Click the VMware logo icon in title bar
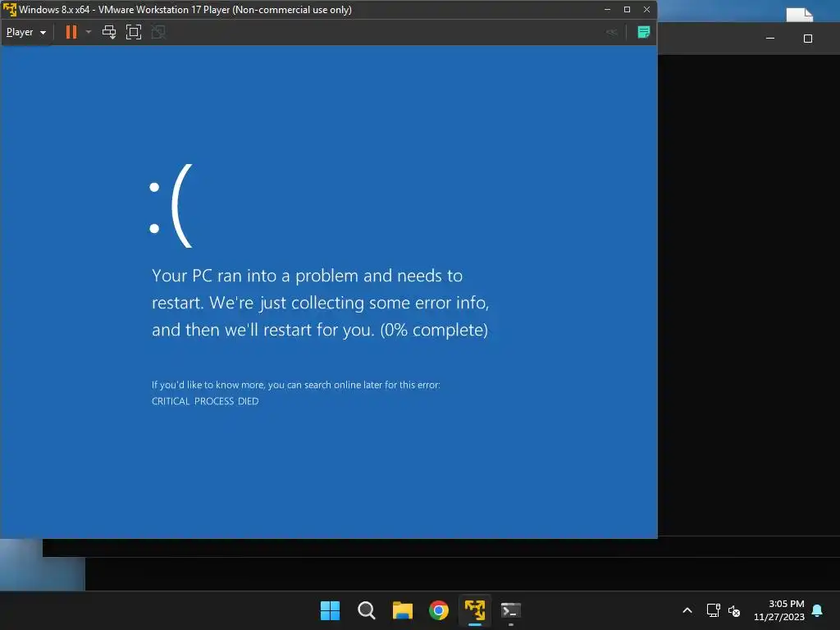The width and height of the screenshot is (840, 630). [10, 10]
